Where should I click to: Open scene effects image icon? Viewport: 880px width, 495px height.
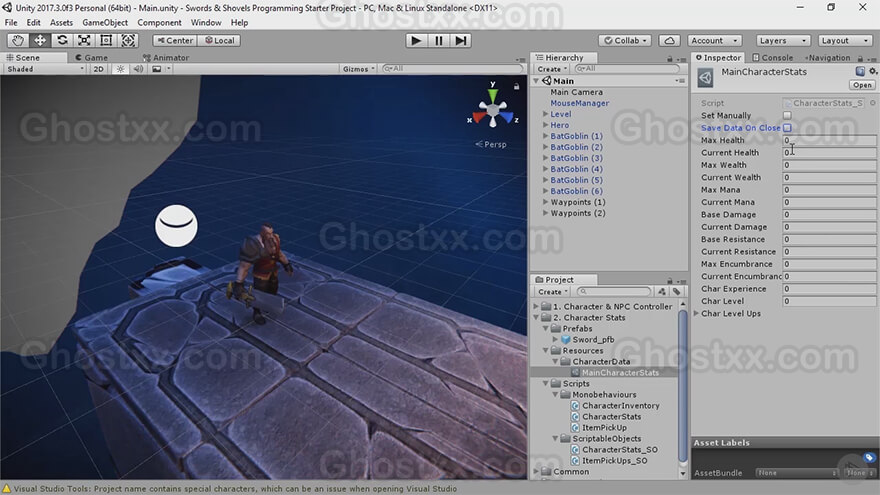click(157, 69)
